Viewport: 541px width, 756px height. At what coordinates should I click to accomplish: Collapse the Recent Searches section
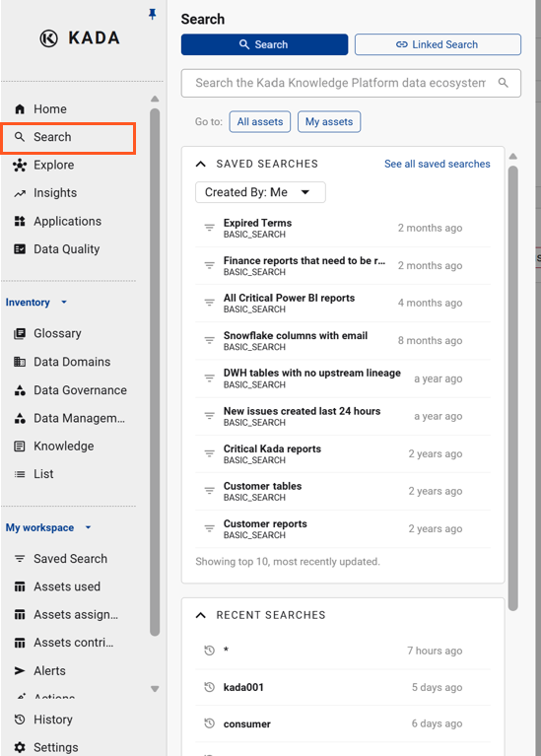click(x=201, y=615)
